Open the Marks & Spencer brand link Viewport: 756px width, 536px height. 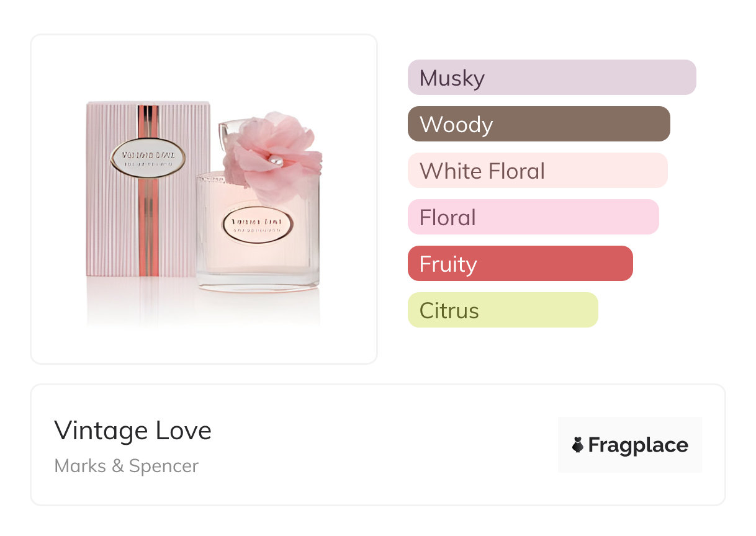click(x=126, y=466)
